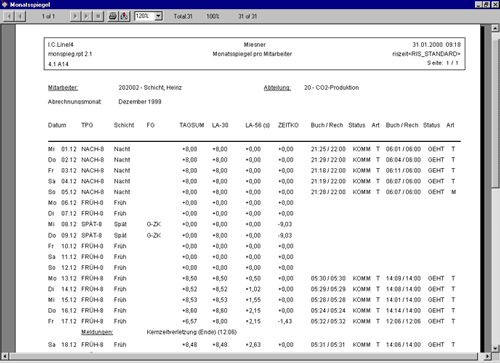The image size is (500, 363).
Task: Click the 'Total 31' record count
Action: click(x=183, y=16)
